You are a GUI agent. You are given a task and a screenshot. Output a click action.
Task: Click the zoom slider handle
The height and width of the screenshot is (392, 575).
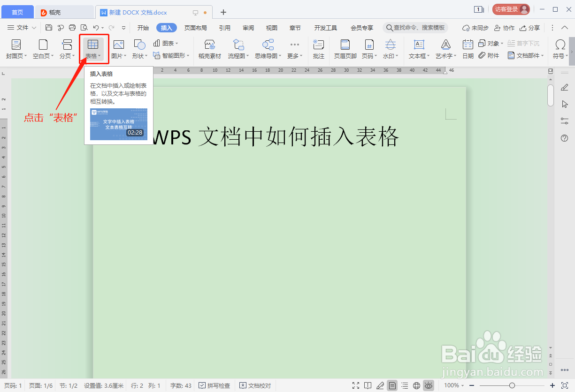coord(511,385)
